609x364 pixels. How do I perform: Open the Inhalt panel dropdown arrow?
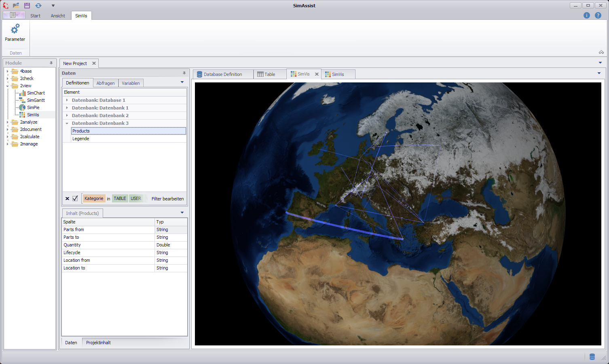[182, 213]
